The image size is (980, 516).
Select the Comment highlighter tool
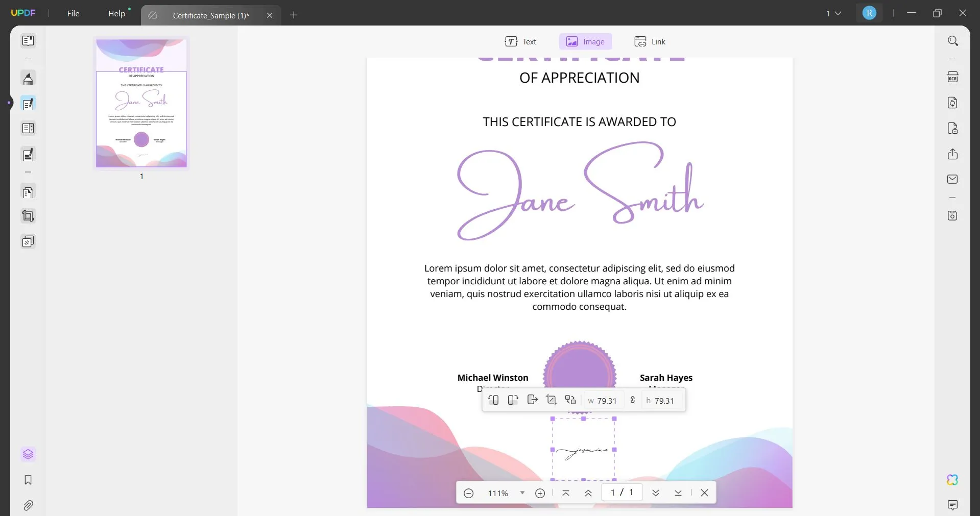coord(28,79)
